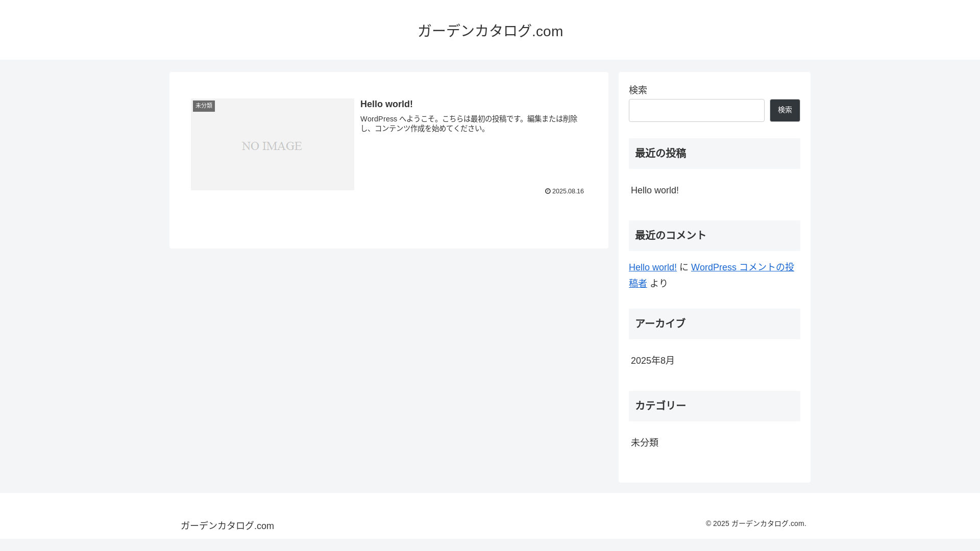980x551 pixels.
Task: Click the カテゴリー widget heading
Action: pos(715,406)
